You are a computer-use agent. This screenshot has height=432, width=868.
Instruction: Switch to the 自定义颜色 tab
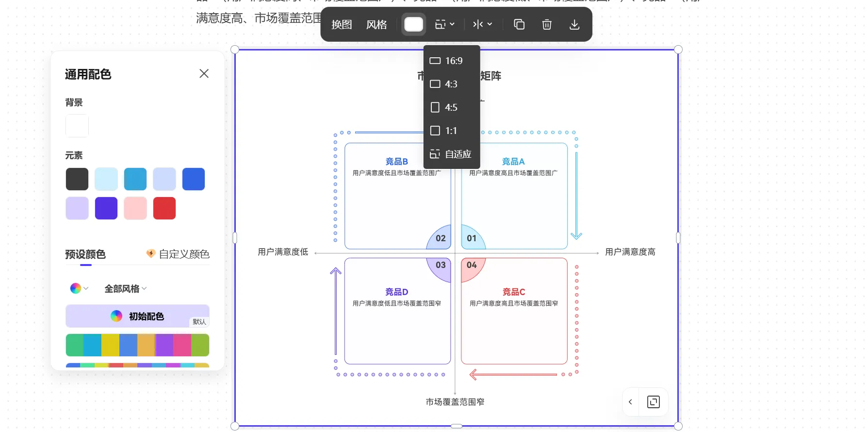click(x=179, y=254)
